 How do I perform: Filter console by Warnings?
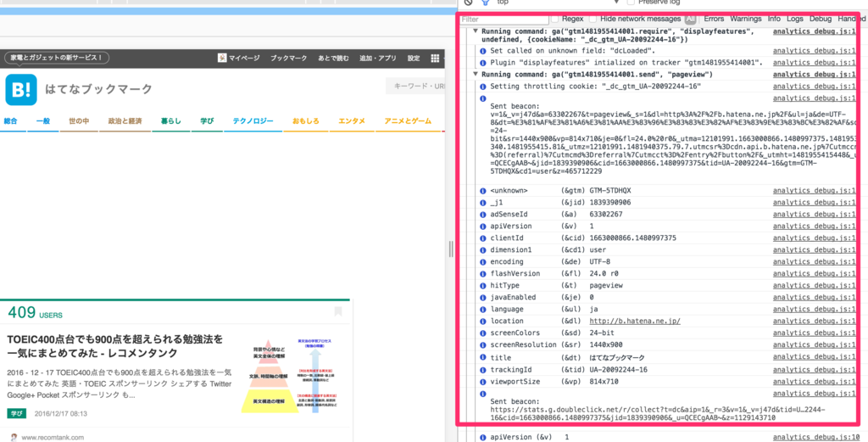pos(745,19)
